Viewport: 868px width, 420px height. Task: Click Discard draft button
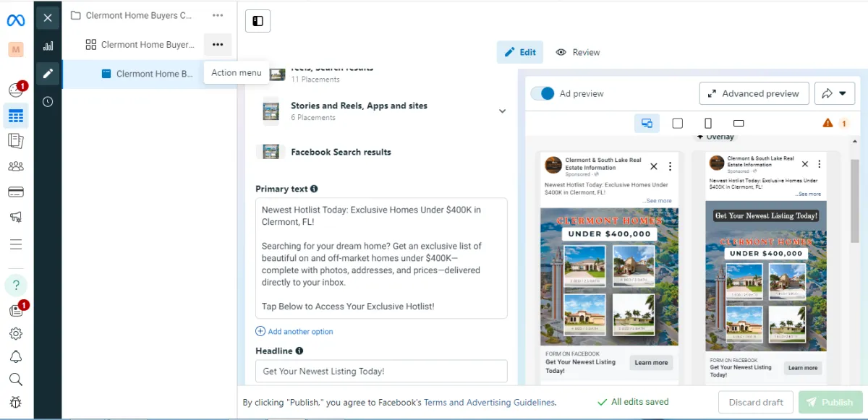756,403
